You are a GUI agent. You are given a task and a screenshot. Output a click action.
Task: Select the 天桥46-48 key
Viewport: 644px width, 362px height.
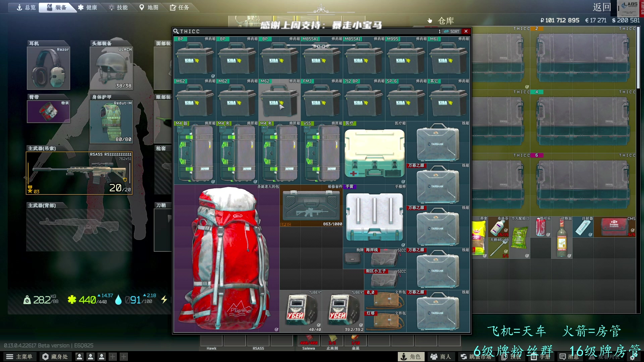(x=499, y=248)
